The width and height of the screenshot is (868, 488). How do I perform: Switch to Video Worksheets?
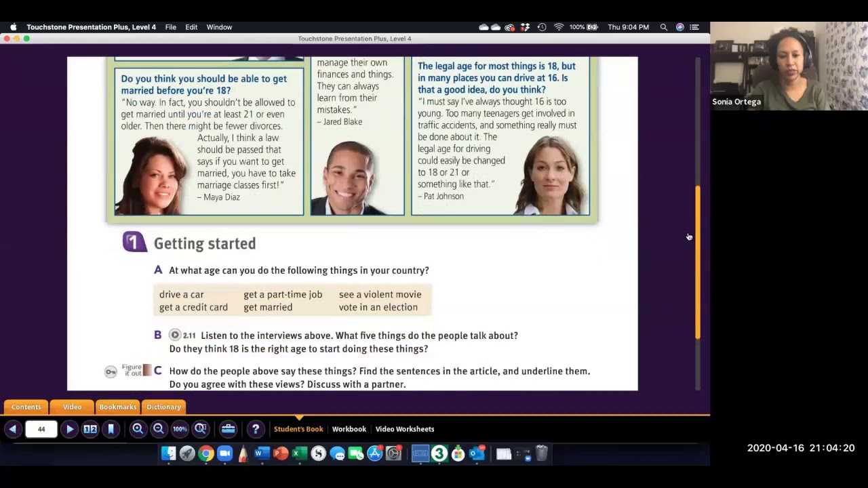click(405, 429)
